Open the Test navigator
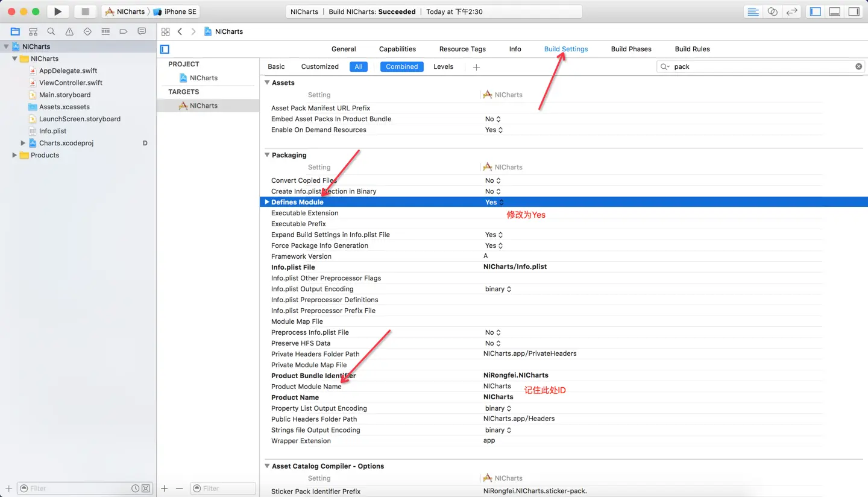Screen dimensions: 868x497 coord(87,31)
